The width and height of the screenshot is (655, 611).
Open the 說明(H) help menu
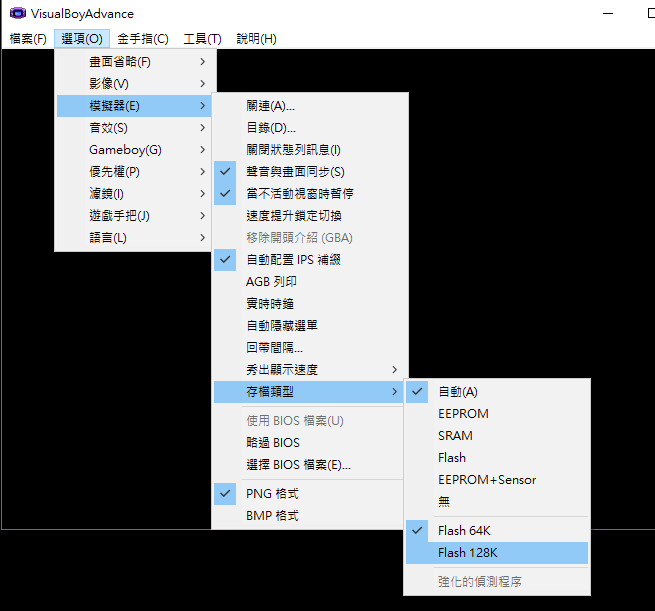256,39
